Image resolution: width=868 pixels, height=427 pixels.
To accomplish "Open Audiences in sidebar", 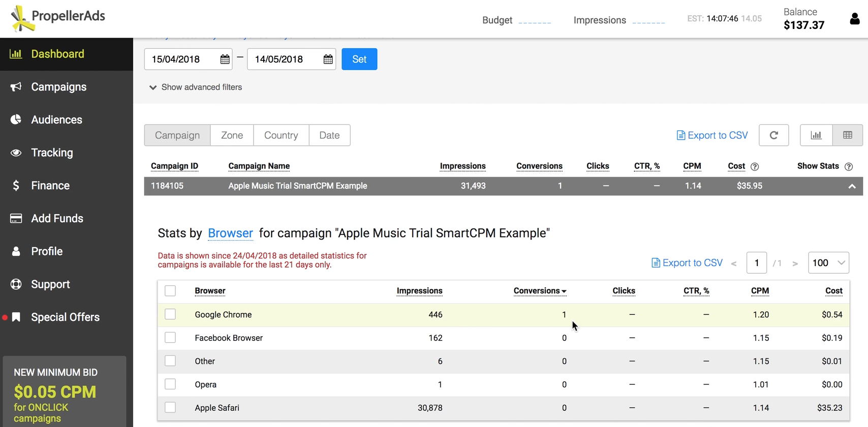I will coord(67,119).
